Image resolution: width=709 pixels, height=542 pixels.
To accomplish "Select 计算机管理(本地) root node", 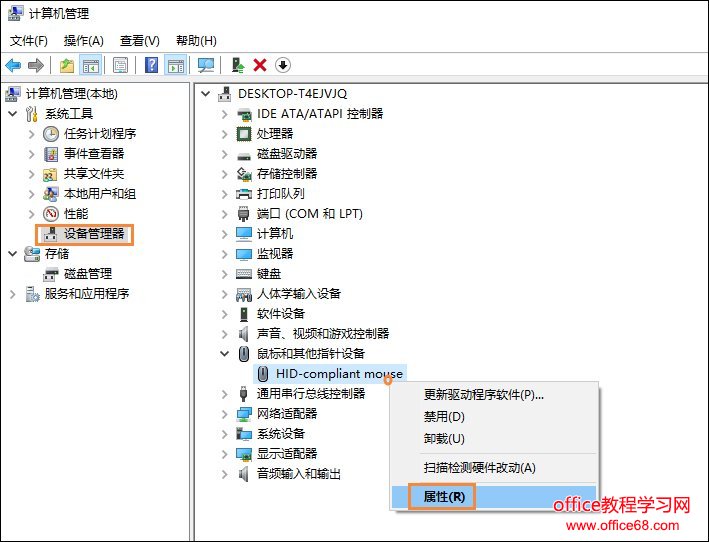I will coord(71,94).
